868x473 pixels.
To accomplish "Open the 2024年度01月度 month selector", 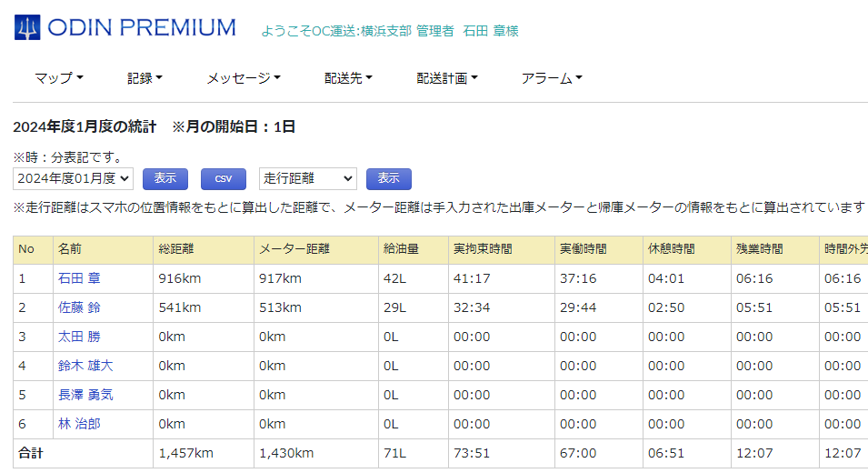I will 73,178.
